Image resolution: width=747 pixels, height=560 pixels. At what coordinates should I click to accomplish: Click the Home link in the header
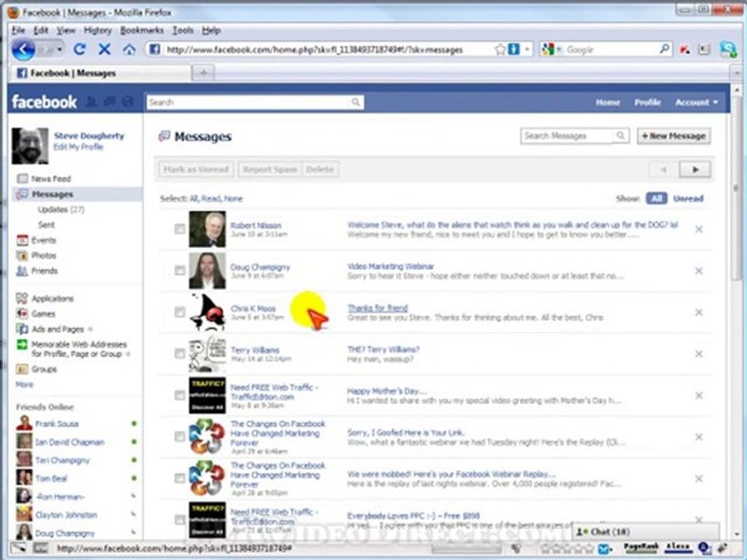pyautogui.click(x=608, y=102)
